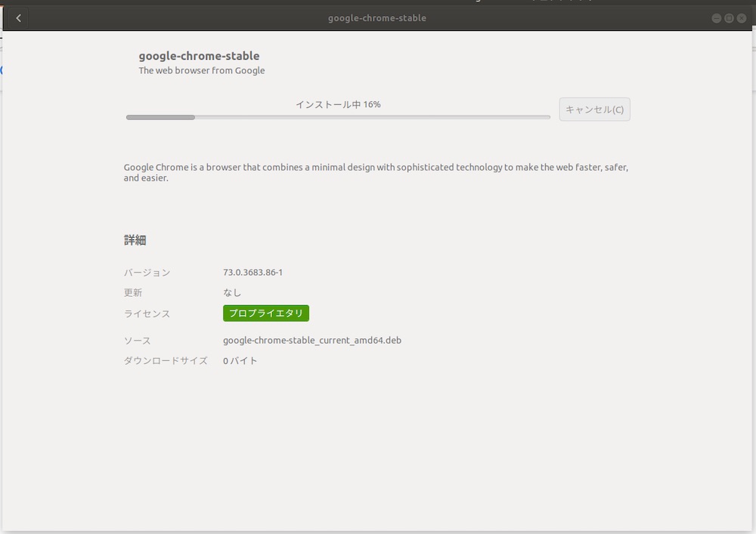Click the 更新 label
756x534 pixels.
133,292
